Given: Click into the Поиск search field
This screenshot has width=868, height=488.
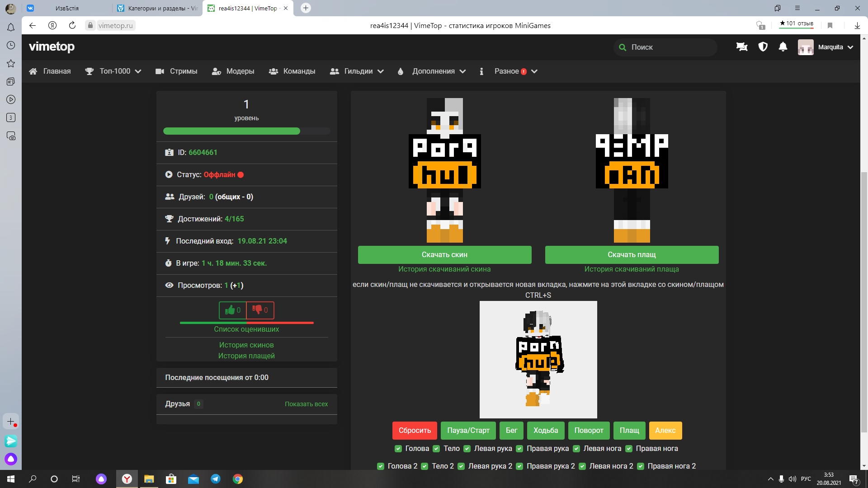Looking at the screenshot, I should click(669, 47).
